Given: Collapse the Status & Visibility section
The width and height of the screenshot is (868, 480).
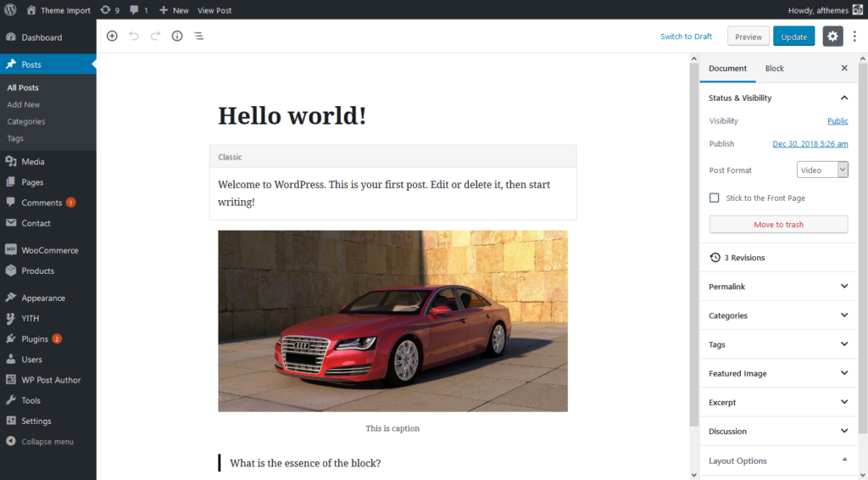Looking at the screenshot, I should coord(843,98).
